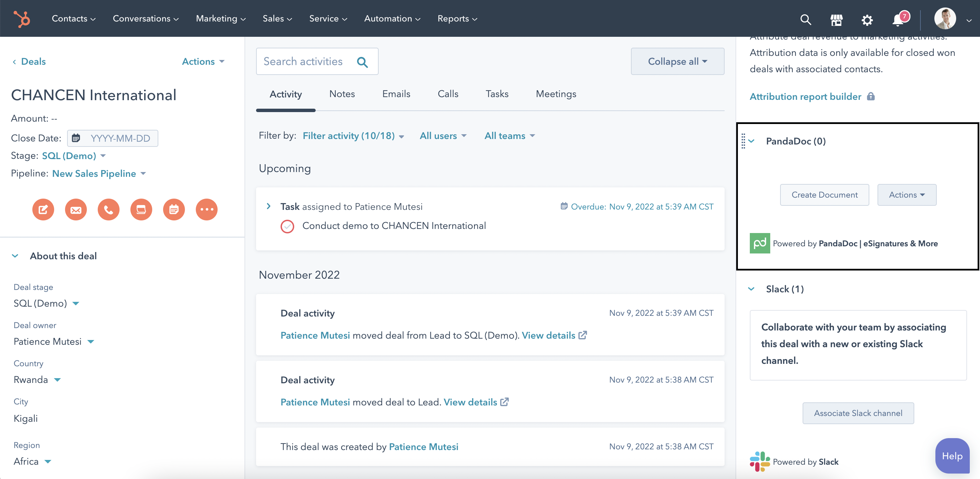Open the All users filter dropdown
Screen dimensions: 980x479
tap(443, 136)
